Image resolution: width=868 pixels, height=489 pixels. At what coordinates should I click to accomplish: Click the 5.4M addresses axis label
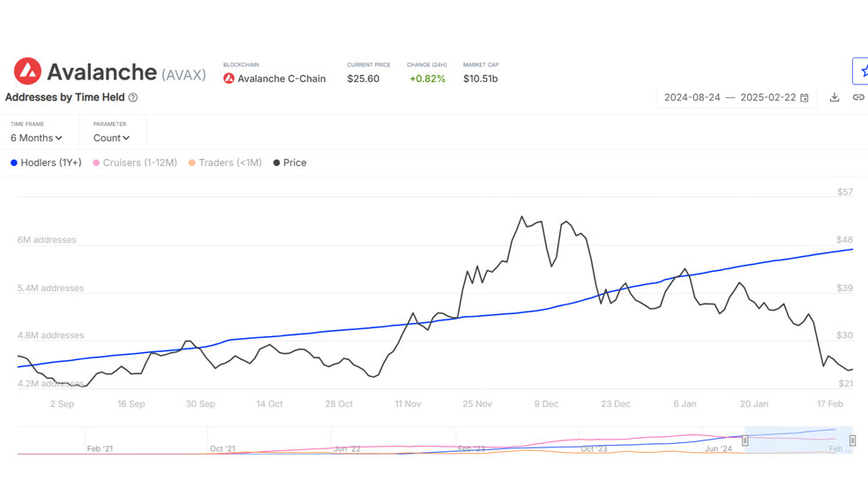point(51,288)
